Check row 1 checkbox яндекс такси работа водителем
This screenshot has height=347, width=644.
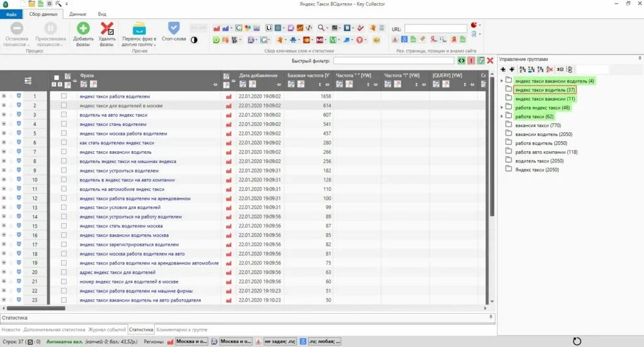click(x=64, y=96)
